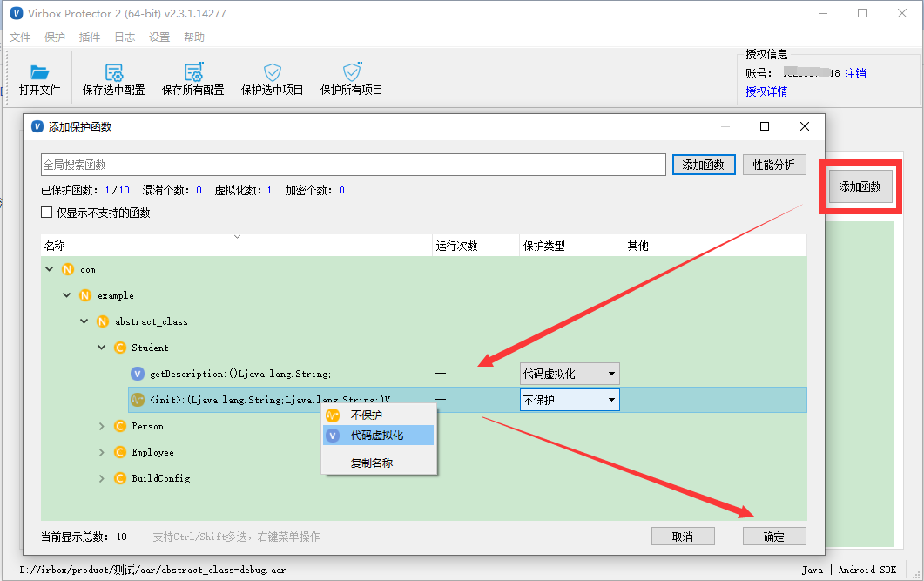Screen dimensions: 924x581
Task: Click the Virbox logo in dialog title bar
Action: [37, 126]
